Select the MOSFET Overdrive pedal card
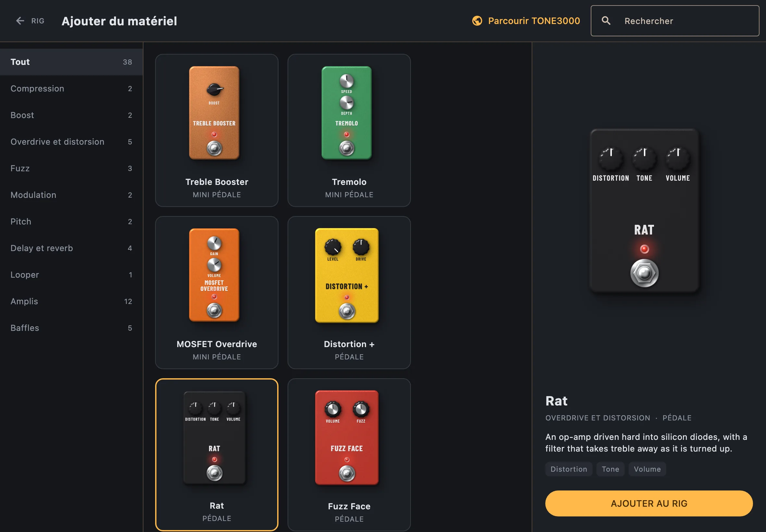Image resolution: width=766 pixels, height=532 pixels. 217,292
